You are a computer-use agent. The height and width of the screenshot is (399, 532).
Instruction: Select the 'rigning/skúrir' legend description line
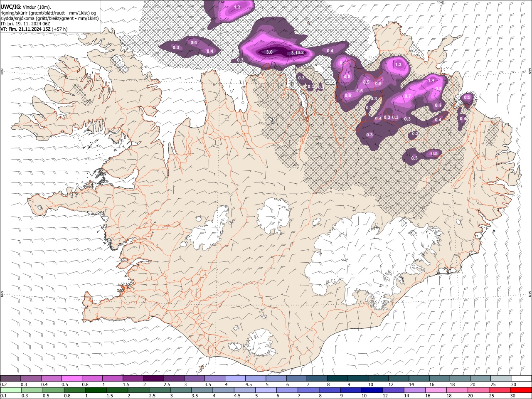point(49,13)
